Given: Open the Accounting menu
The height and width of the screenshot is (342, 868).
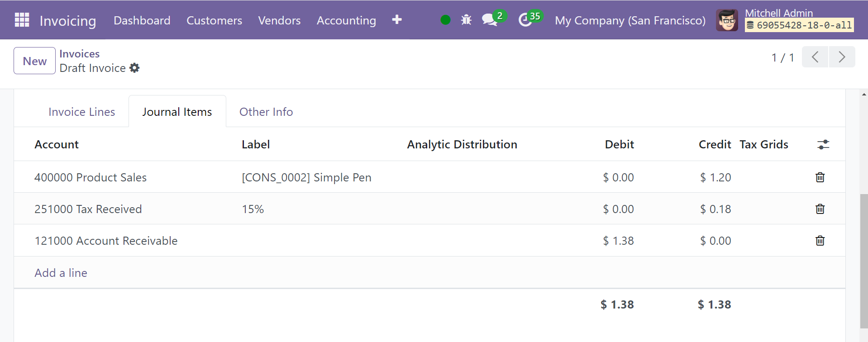Looking at the screenshot, I should [346, 20].
